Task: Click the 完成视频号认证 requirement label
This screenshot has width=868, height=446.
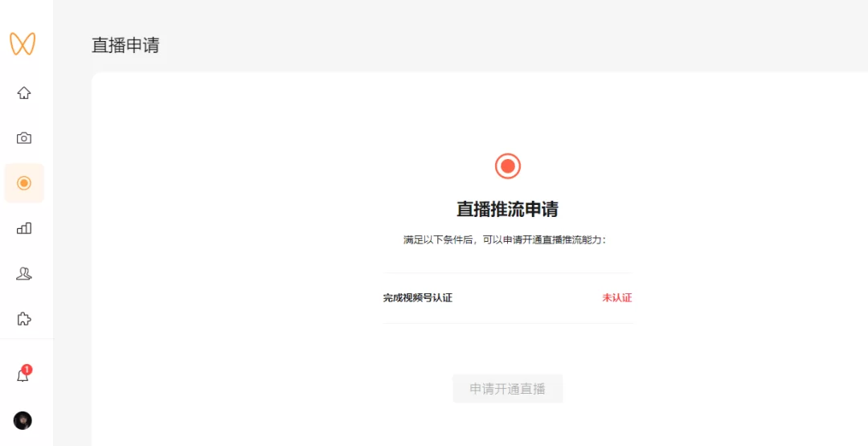Action: click(x=418, y=298)
